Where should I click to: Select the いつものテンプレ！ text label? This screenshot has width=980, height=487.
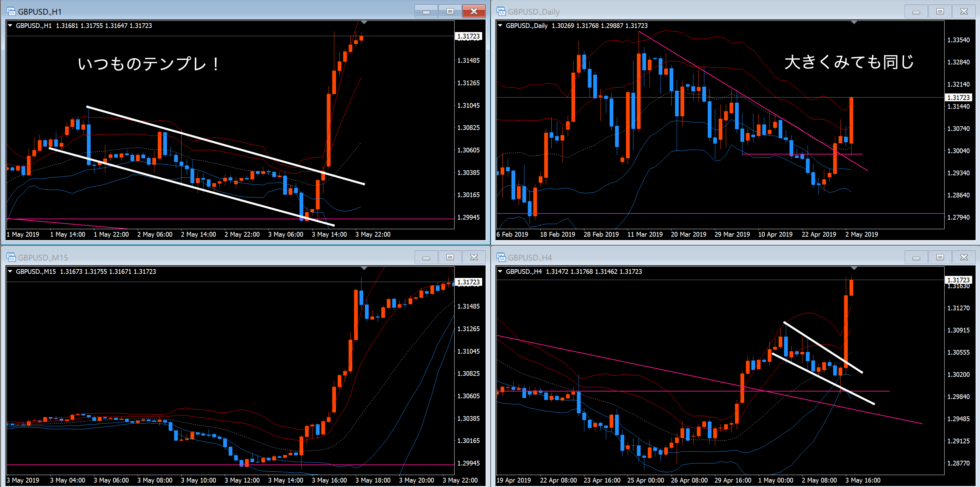click(148, 63)
